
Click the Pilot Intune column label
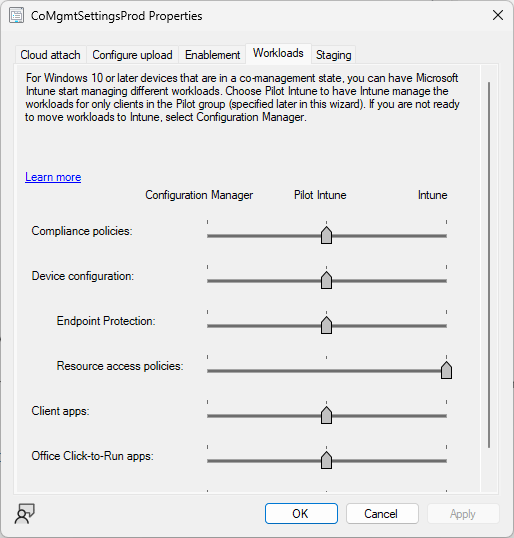tap(320, 195)
